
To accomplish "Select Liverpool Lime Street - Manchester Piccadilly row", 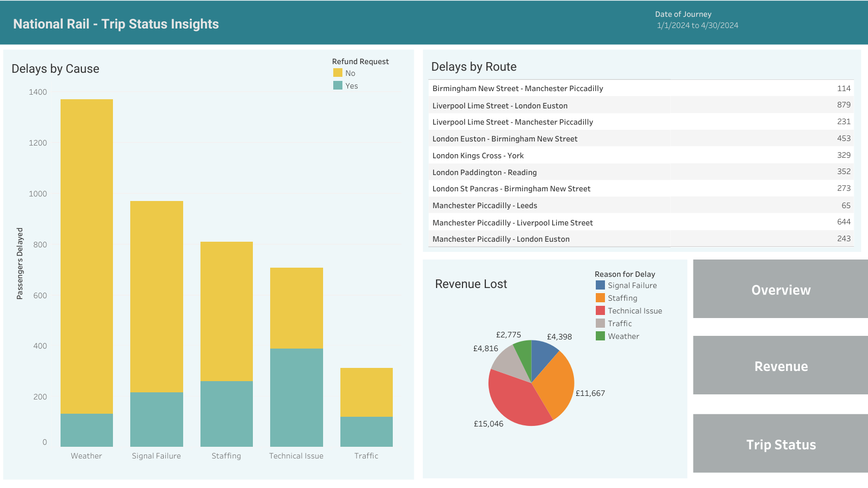I will [641, 122].
